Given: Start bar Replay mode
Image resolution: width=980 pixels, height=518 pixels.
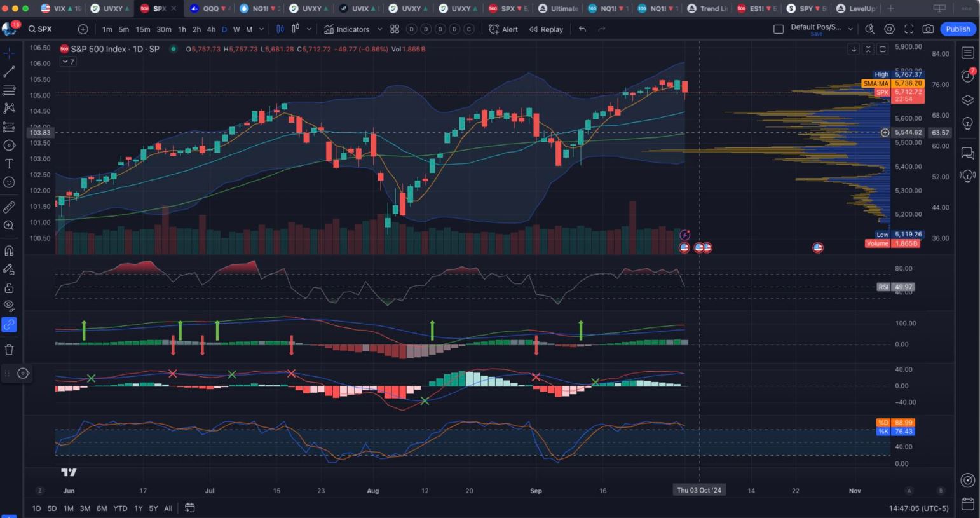Looking at the screenshot, I should tap(546, 29).
